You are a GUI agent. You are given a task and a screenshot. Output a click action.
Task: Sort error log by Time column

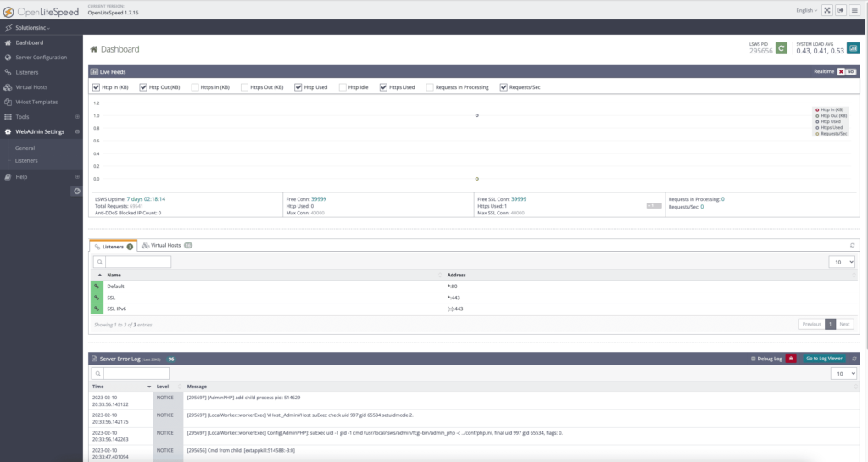click(x=121, y=387)
